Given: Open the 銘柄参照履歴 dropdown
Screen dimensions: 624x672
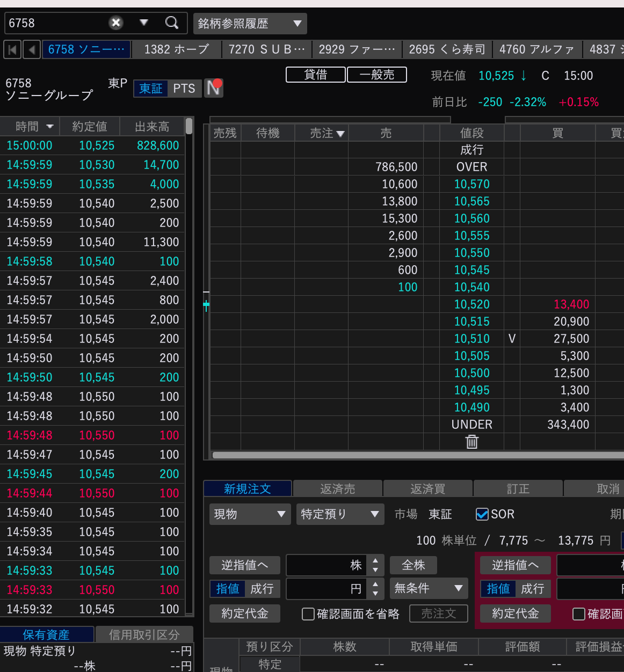Looking at the screenshot, I should 250,24.
